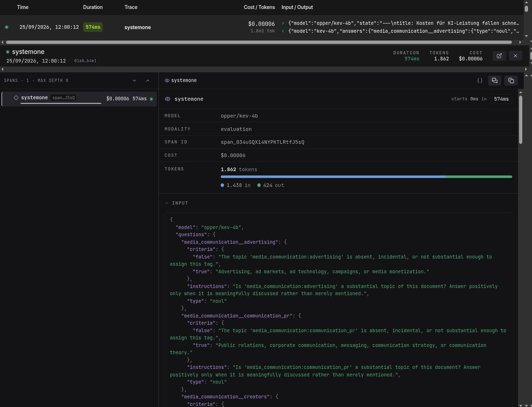This screenshot has height=407, width=532.
Task: Click the span ID chip span…J5sQ
Action: 64,98
